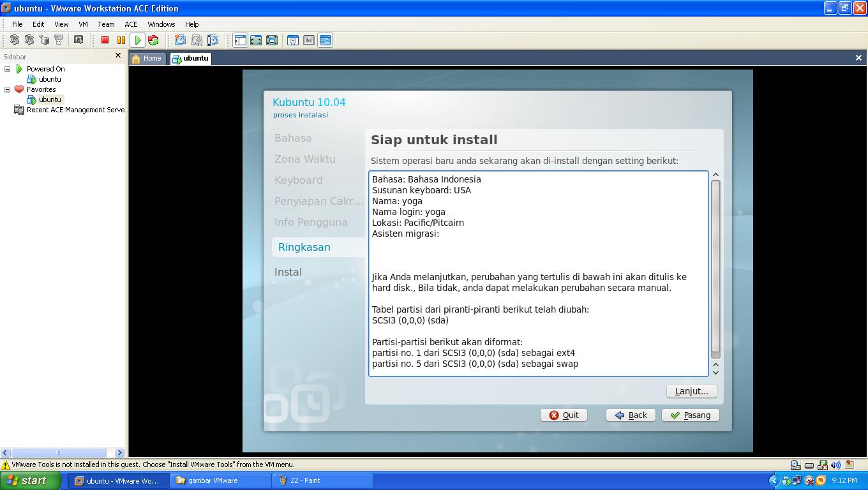
Task: Click the Quick Switch mode toolbar icon
Action: [256, 40]
